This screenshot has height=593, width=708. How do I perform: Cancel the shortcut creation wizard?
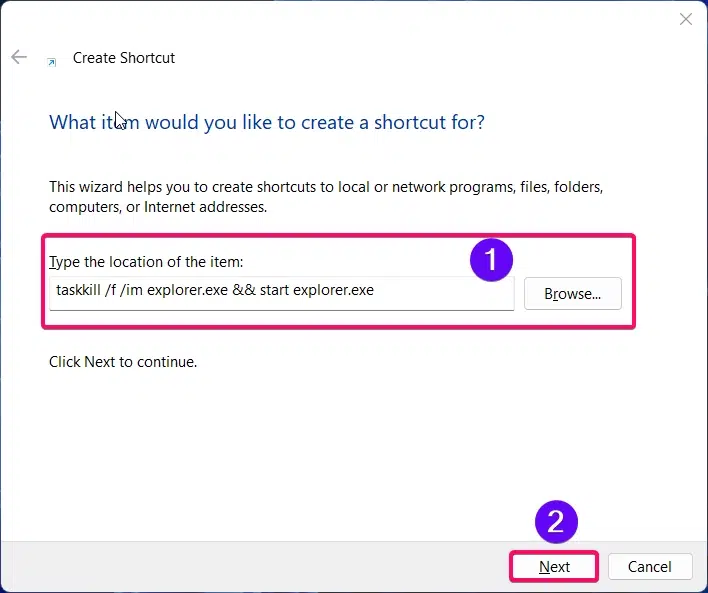click(x=650, y=566)
